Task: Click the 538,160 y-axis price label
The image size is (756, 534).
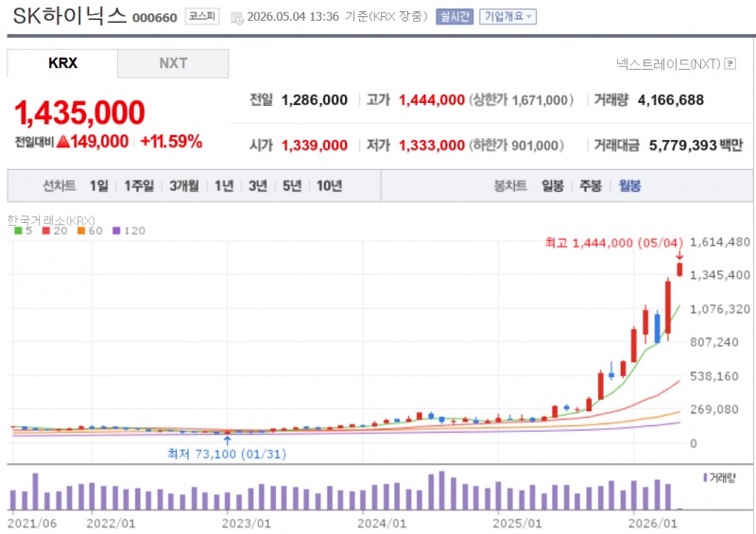Action: [x=714, y=376]
